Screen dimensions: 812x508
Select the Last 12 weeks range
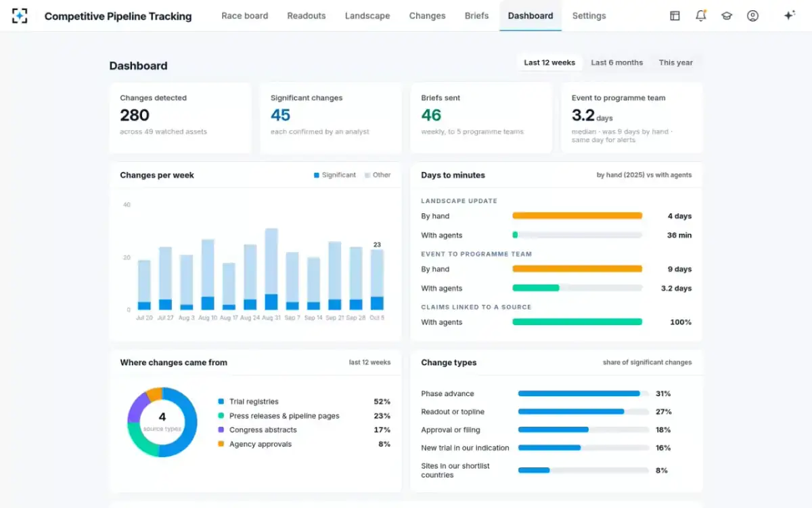[549, 62]
